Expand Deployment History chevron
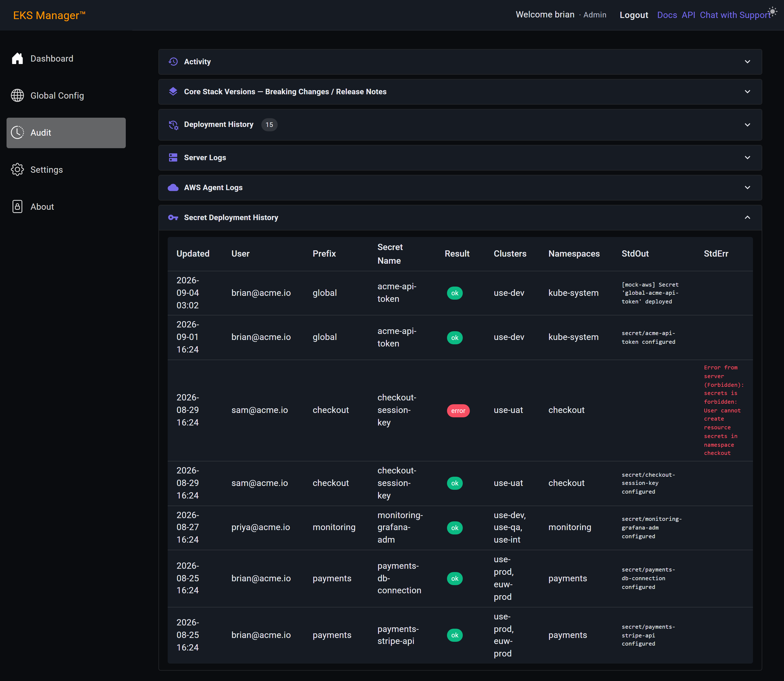The image size is (784, 681). coord(748,125)
